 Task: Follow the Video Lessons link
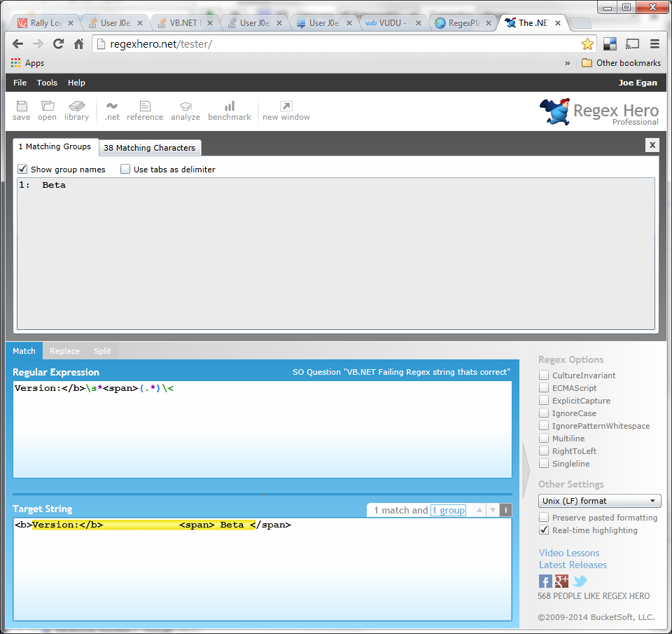point(568,553)
